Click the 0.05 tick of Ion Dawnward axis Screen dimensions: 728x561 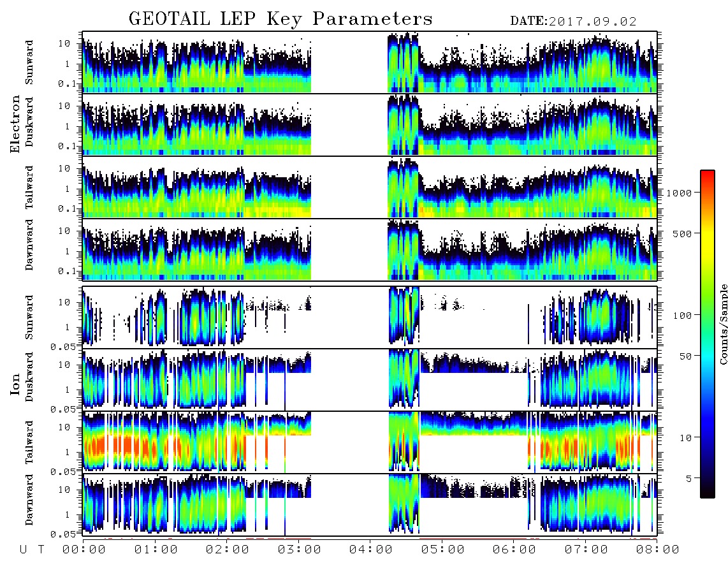pos(64,534)
